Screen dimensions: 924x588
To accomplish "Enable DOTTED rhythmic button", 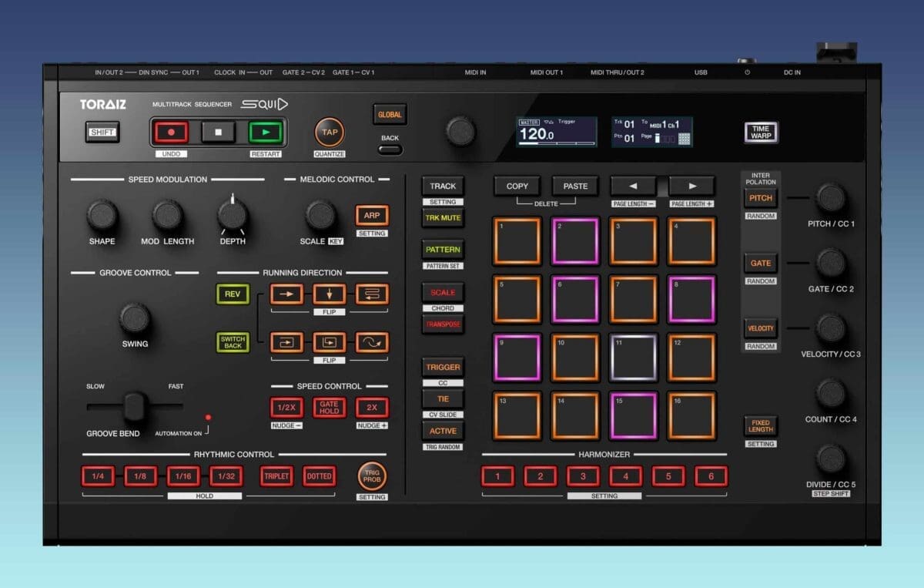I will click(319, 476).
